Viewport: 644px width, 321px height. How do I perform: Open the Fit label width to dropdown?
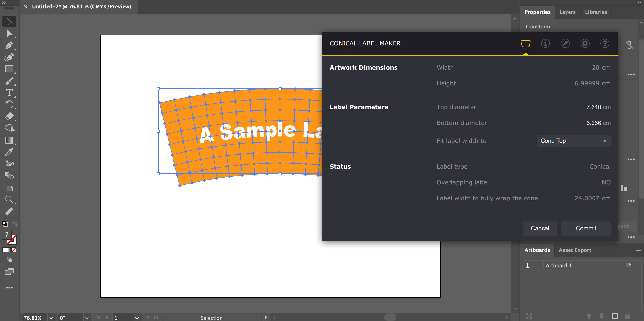(573, 141)
